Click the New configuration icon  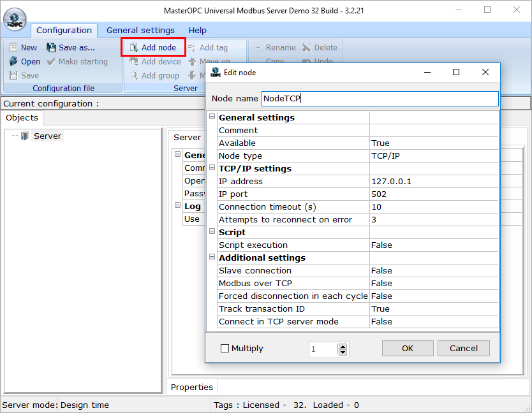point(13,47)
